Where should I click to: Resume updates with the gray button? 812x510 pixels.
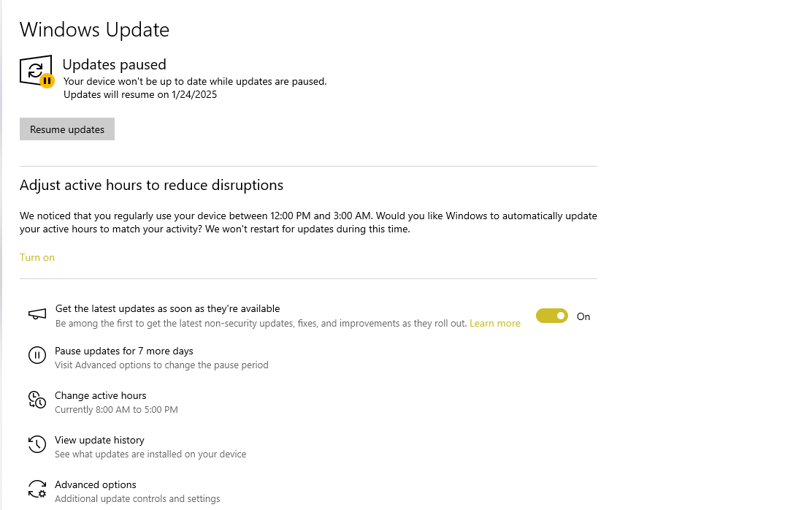(66, 129)
